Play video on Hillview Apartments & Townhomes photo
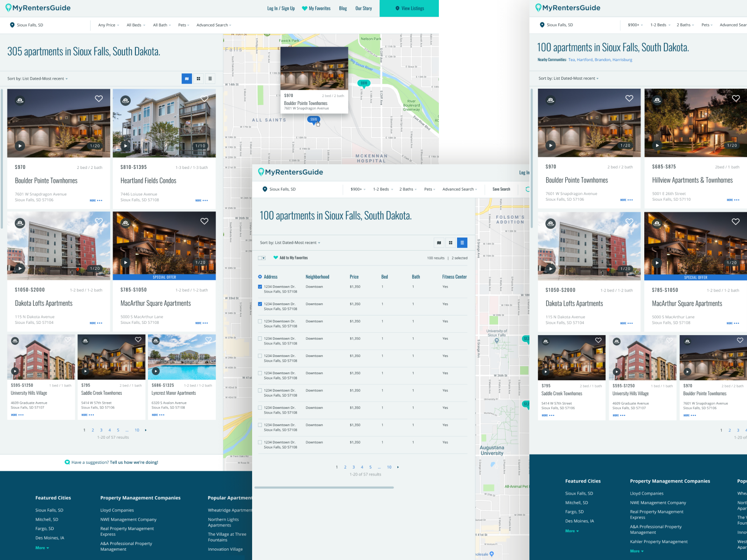The height and width of the screenshot is (560, 747). click(657, 145)
